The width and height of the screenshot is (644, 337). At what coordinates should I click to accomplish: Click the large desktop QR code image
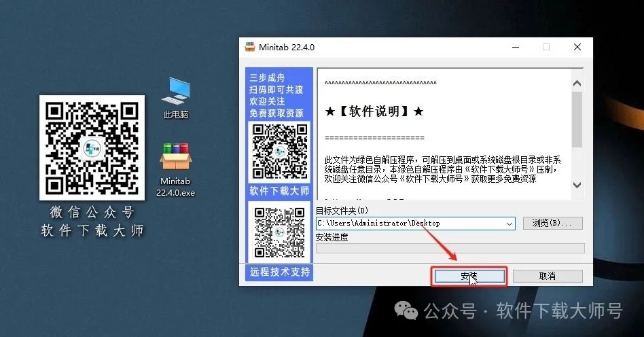[x=92, y=148]
